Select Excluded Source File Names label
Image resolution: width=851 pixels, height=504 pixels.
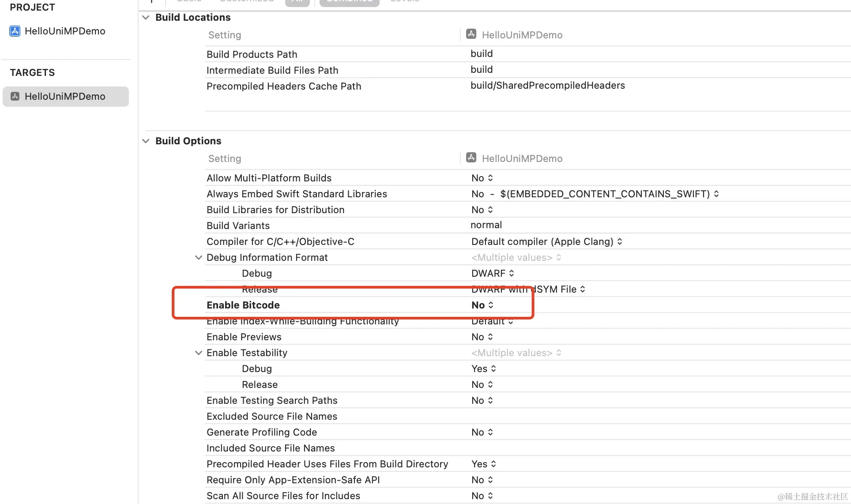[x=272, y=416]
